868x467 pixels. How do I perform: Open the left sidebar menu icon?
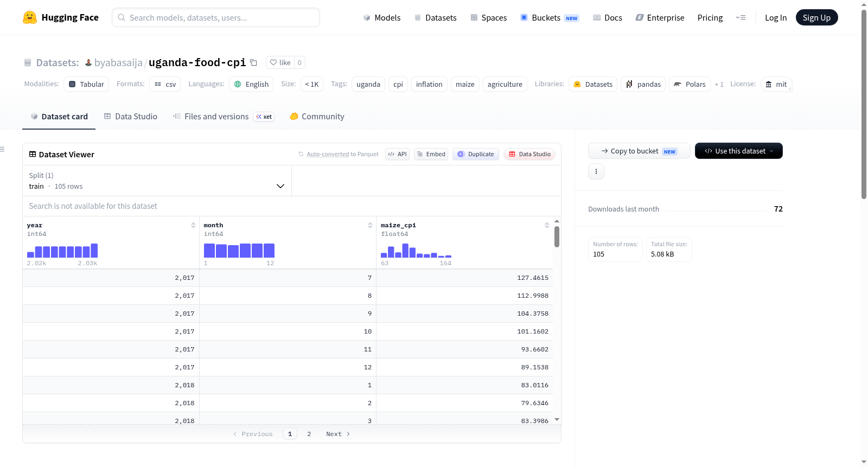coord(3,149)
